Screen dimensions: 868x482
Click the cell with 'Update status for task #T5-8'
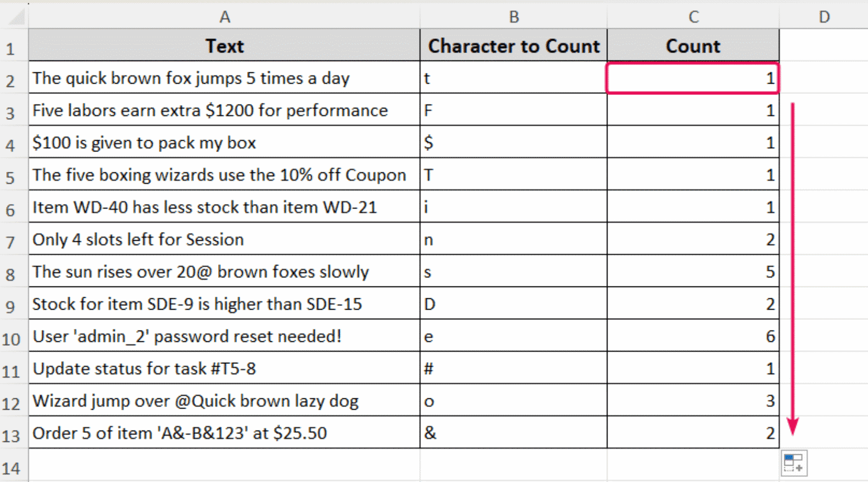click(x=224, y=368)
